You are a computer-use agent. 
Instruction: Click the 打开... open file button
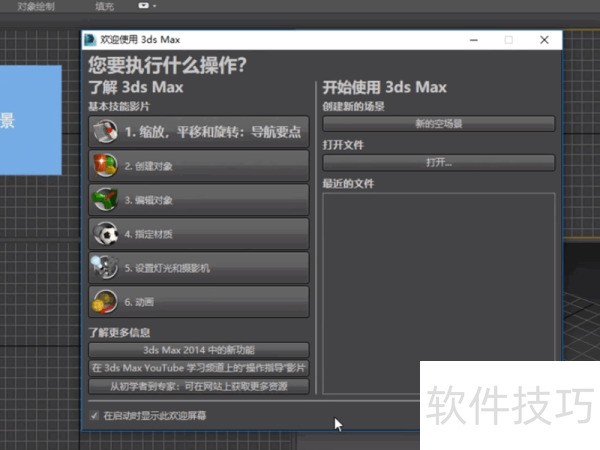pos(438,162)
